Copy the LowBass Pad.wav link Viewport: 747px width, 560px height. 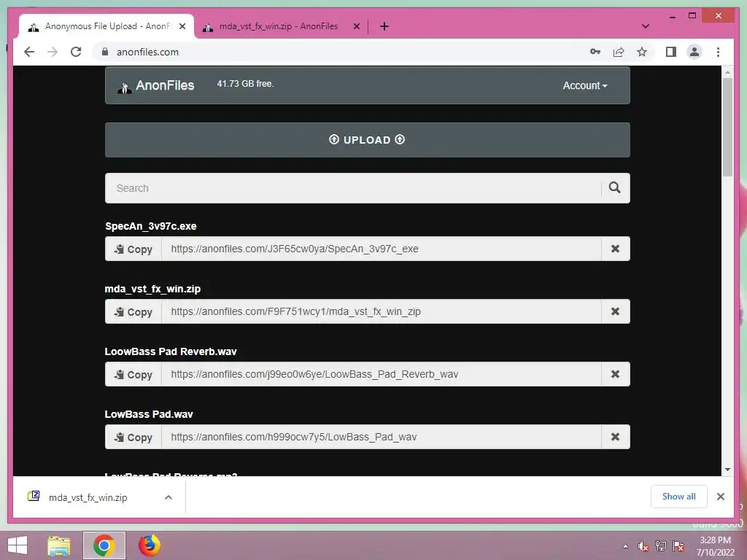(133, 437)
